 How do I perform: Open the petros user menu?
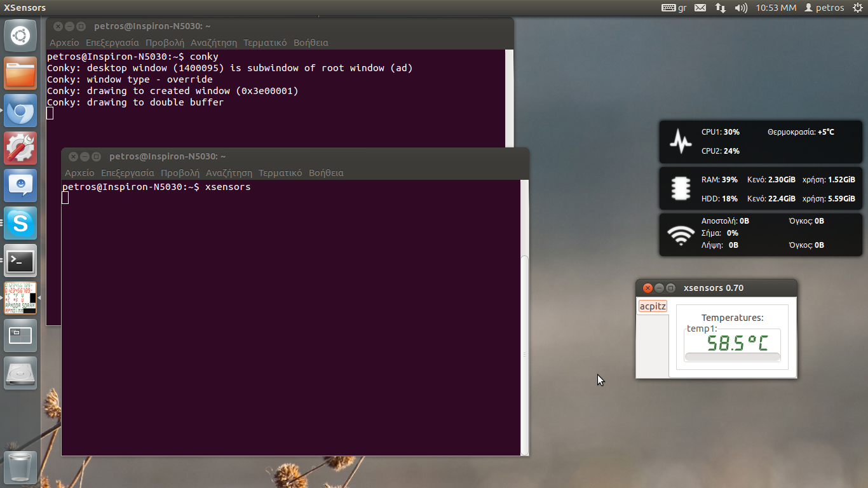[824, 8]
